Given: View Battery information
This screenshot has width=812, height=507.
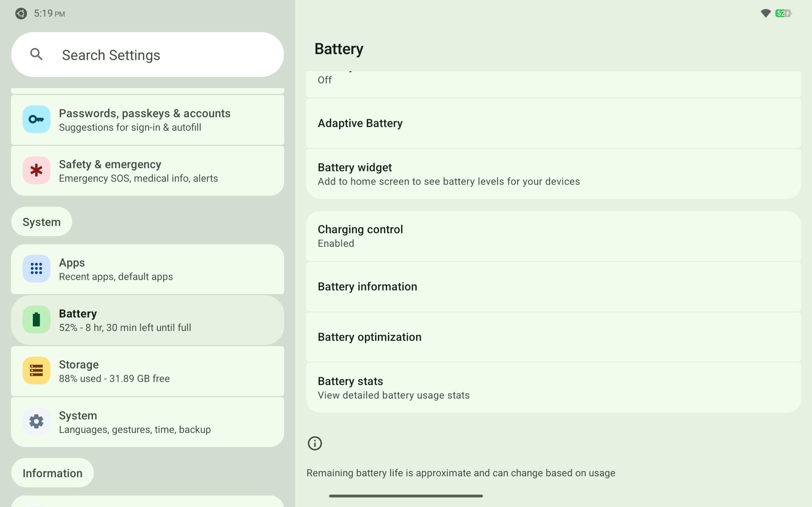Looking at the screenshot, I should pos(553,287).
